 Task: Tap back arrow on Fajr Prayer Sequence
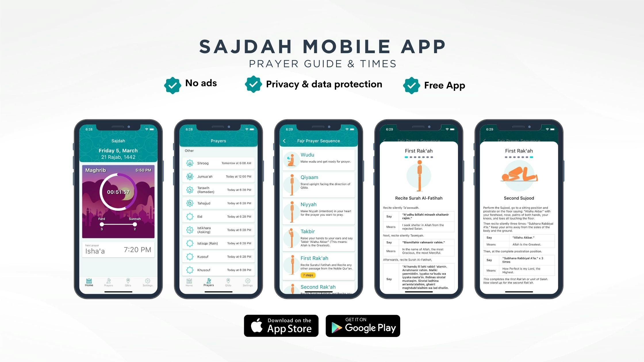pos(283,140)
